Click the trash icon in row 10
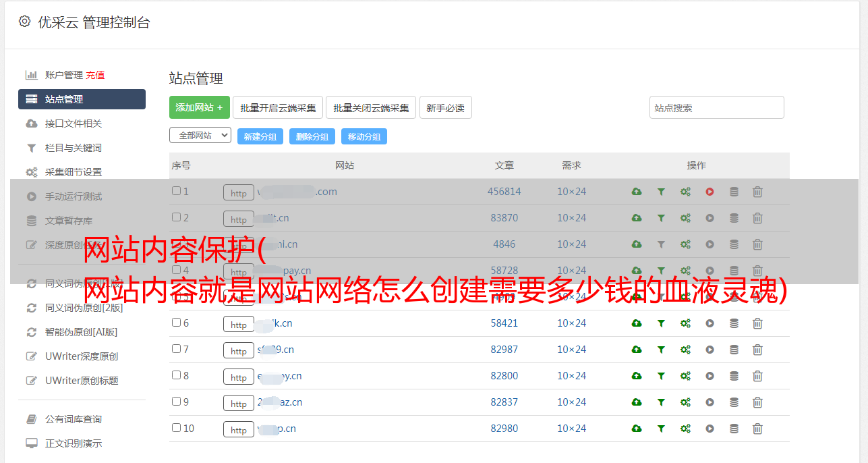Viewport: 868px width, 463px height. [757, 429]
